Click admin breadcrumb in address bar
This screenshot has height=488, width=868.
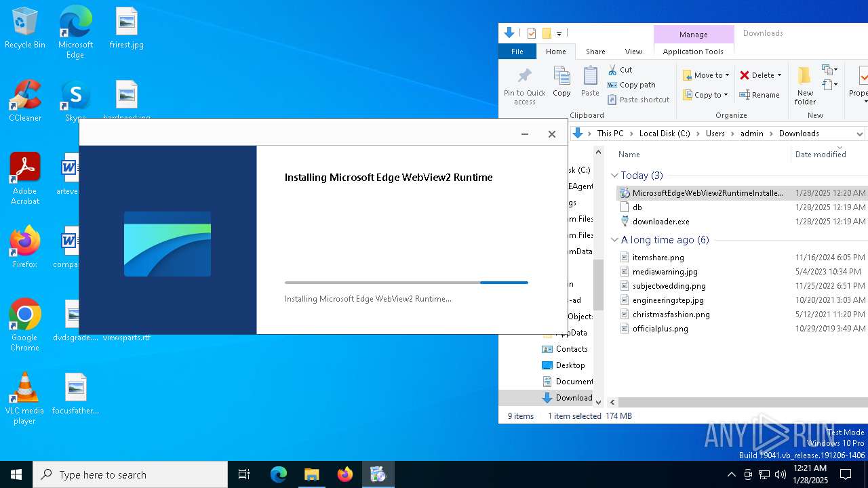(x=751, y=134)
